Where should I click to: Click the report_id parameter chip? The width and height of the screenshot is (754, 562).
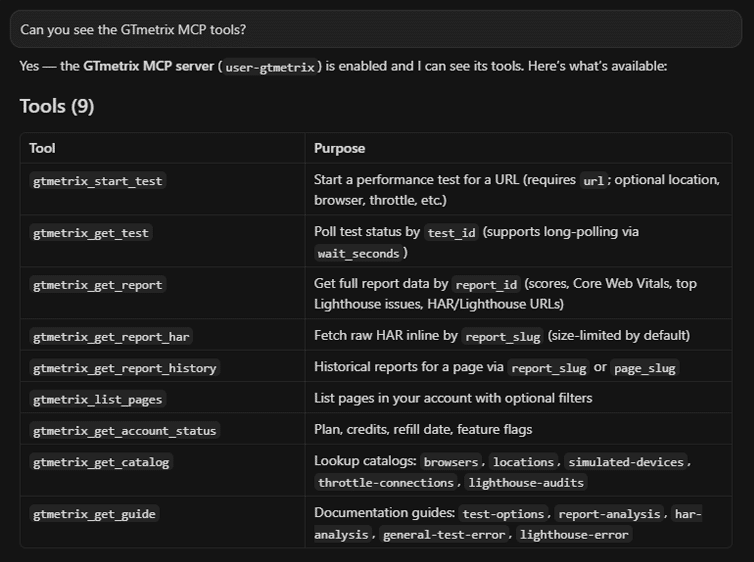pos(486,285)
